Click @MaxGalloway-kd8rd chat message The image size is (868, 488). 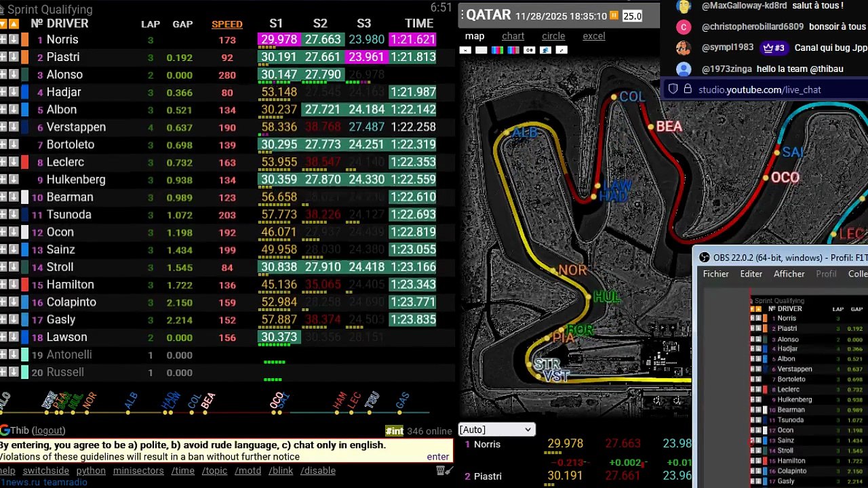(772, 6)
